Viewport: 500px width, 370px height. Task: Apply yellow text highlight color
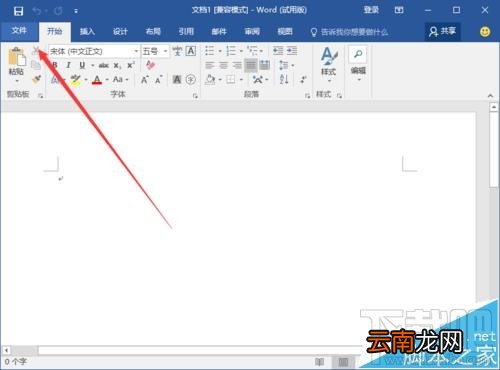pyautogui.click(x=76, y=80)
